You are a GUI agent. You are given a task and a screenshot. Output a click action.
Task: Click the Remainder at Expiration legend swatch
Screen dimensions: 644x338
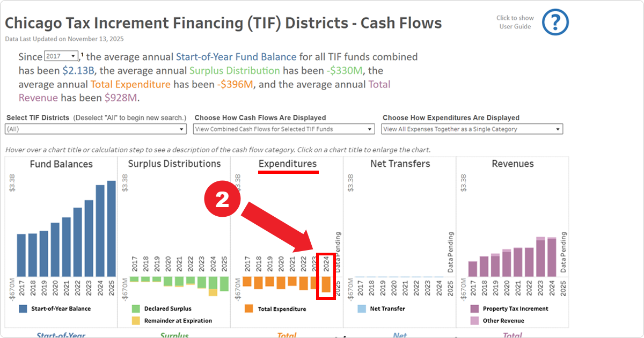(136, 320)
